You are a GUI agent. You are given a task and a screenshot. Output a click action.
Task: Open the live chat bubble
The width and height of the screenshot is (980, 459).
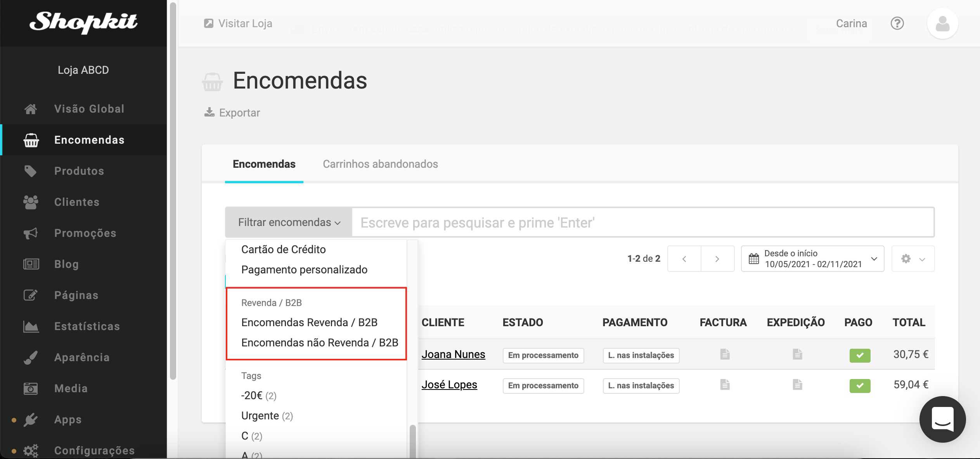(942, 419)
